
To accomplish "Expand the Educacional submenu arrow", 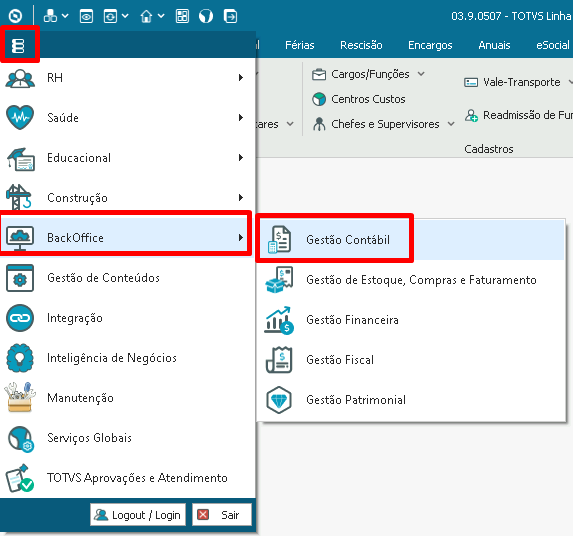I will coord(240,157).
